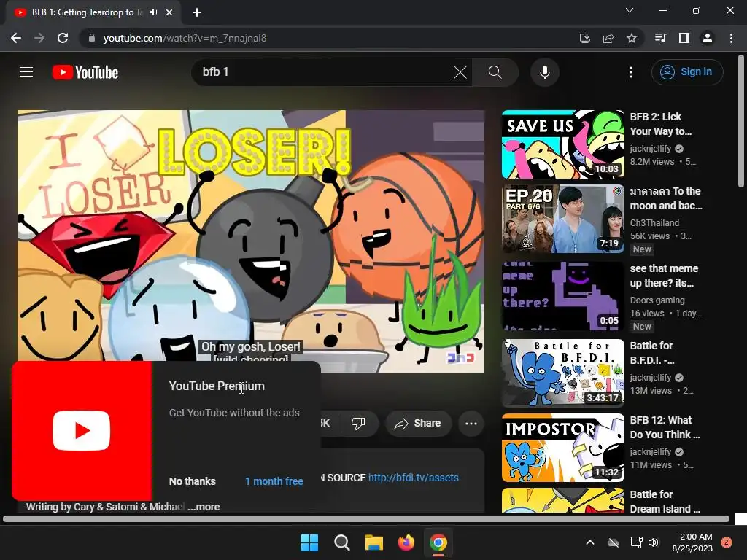
Task: Click the Doors gaming channel name
Action: [657, 300]
